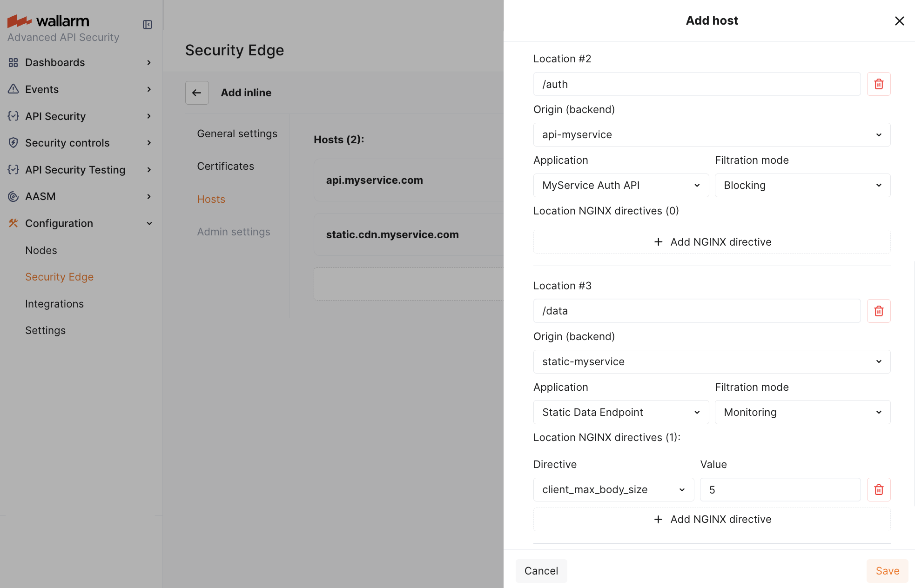Click the /data location path field
This screenshot has height=588, width=915.
[x=696, y=311]
